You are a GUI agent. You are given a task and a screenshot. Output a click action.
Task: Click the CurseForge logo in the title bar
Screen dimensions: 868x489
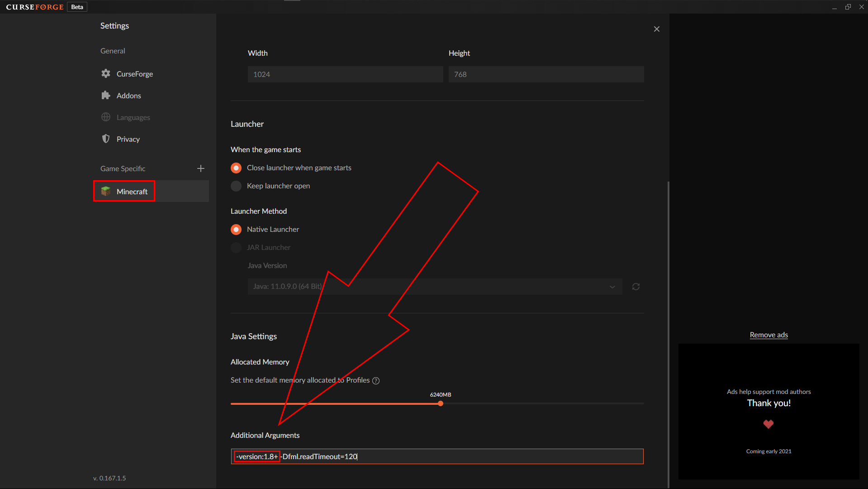(x=35, y=7)
